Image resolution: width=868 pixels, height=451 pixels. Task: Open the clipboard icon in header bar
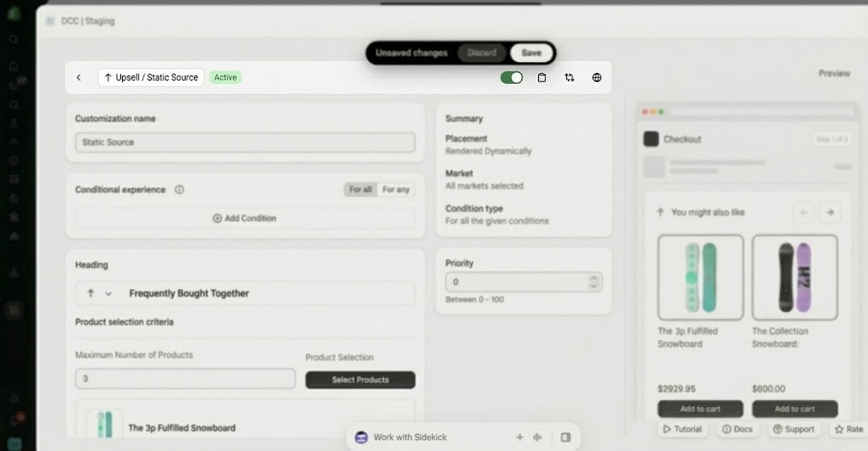coord(542,77)
